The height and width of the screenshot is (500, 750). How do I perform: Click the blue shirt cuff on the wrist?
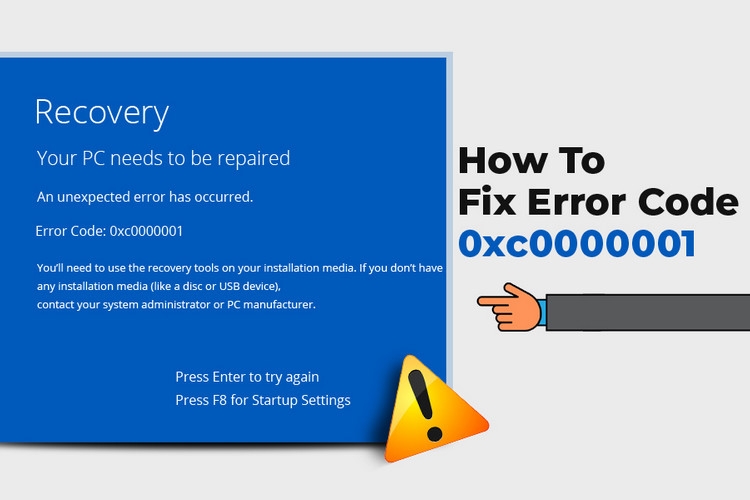tap(541, 312)
